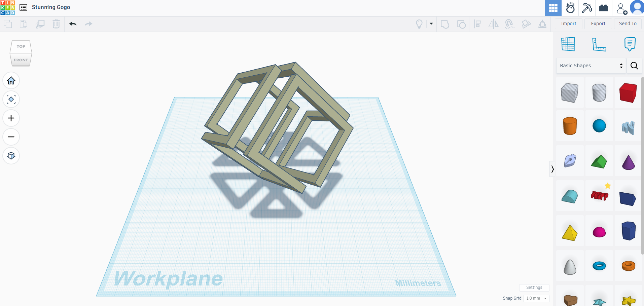
Task: Select the red Text shape
Action: tap(599, 196)
